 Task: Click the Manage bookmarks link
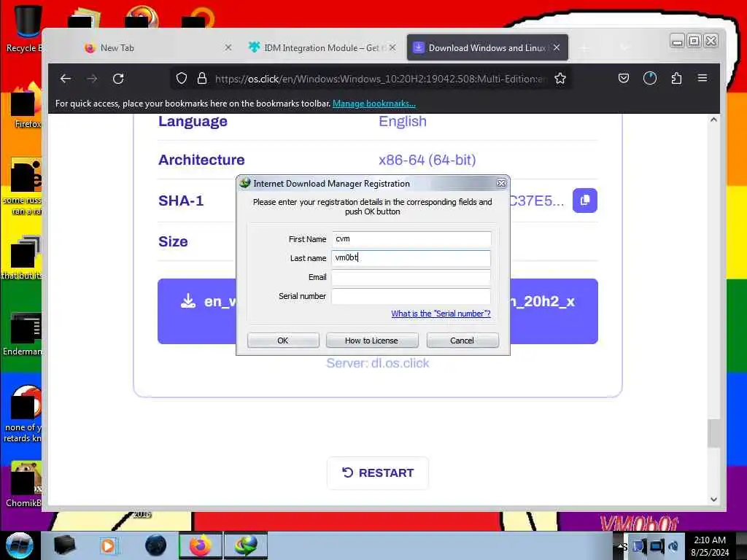pos(374,104)
